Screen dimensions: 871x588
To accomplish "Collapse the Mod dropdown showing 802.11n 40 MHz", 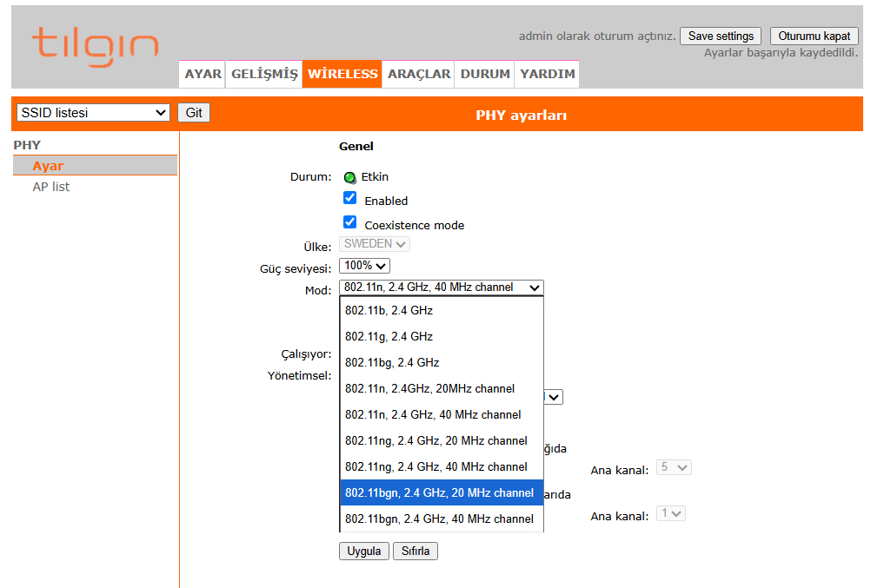I will coord(441,287).
